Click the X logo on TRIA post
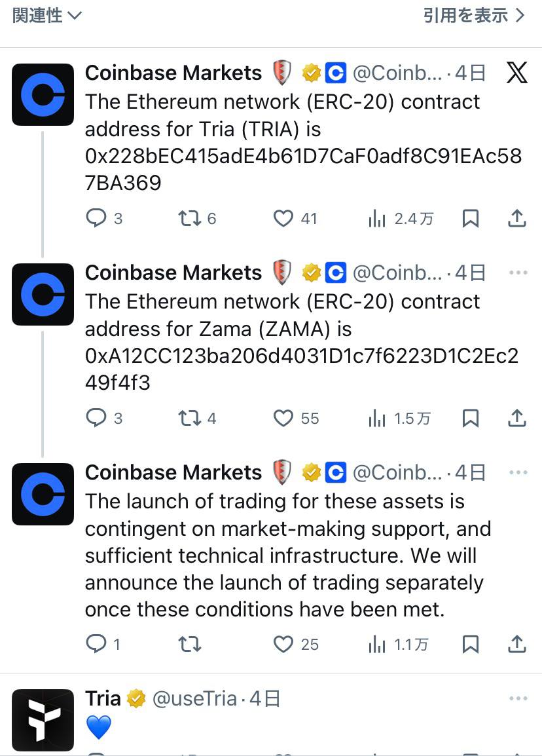 (516, 73)
